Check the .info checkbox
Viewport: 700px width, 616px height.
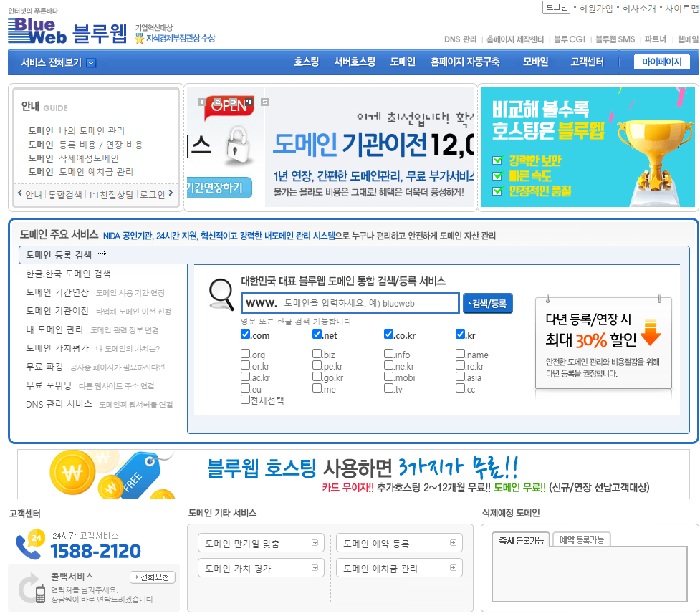(x=388, y=354)
